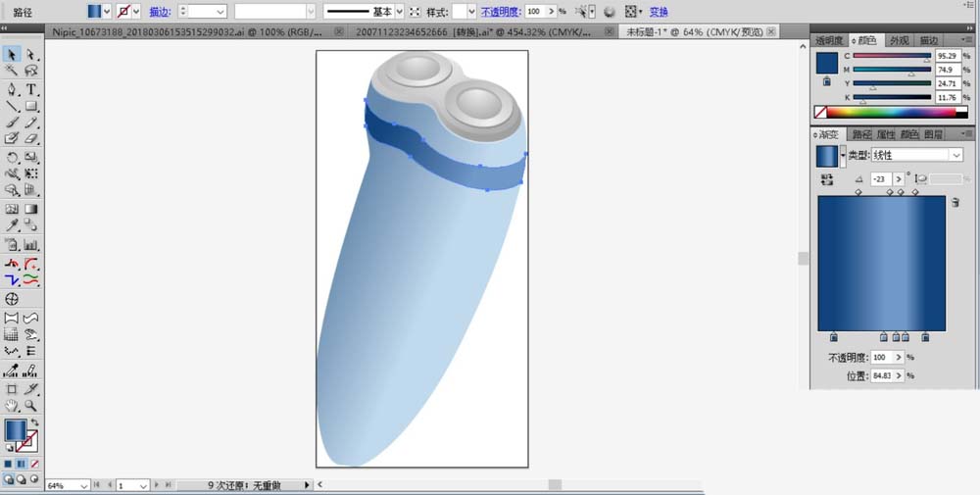980x495 pixels.
Task: Select the Eraser tool
Action: [30, 139]
